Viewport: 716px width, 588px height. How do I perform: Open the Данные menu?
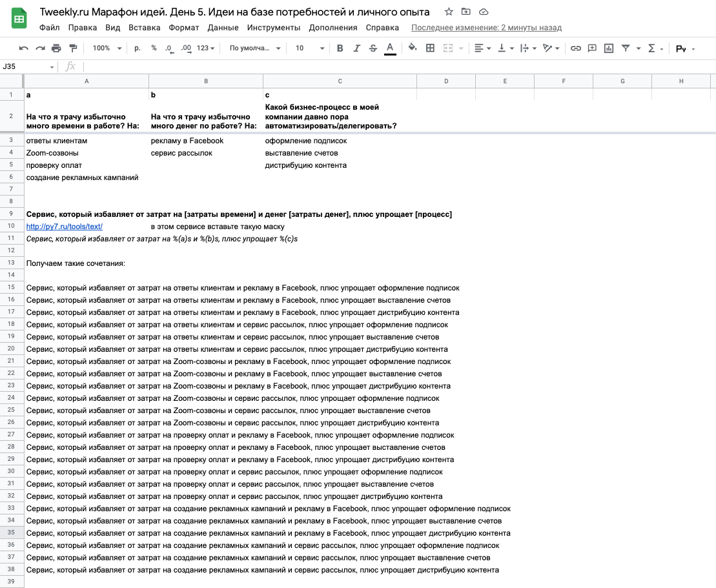pyautogui.click(x=223, y=27)
